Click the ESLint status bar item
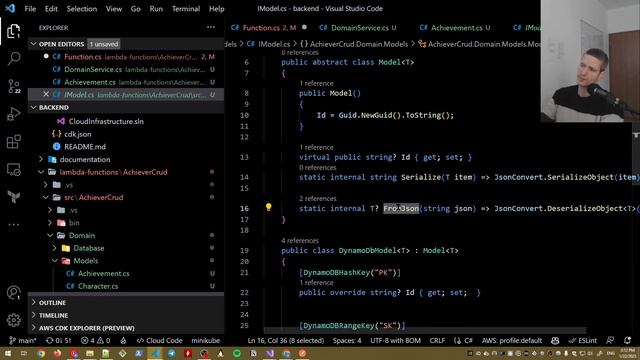 tap(583, 340)
